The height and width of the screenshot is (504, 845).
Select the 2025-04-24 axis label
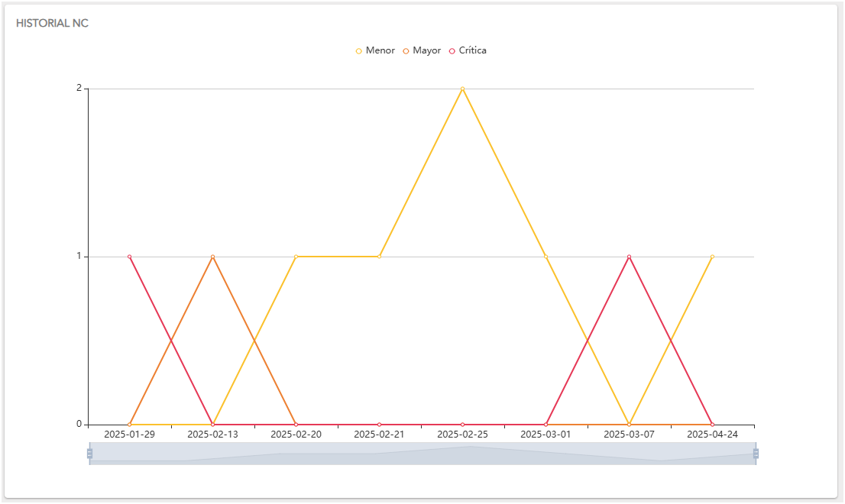[712, 435]
